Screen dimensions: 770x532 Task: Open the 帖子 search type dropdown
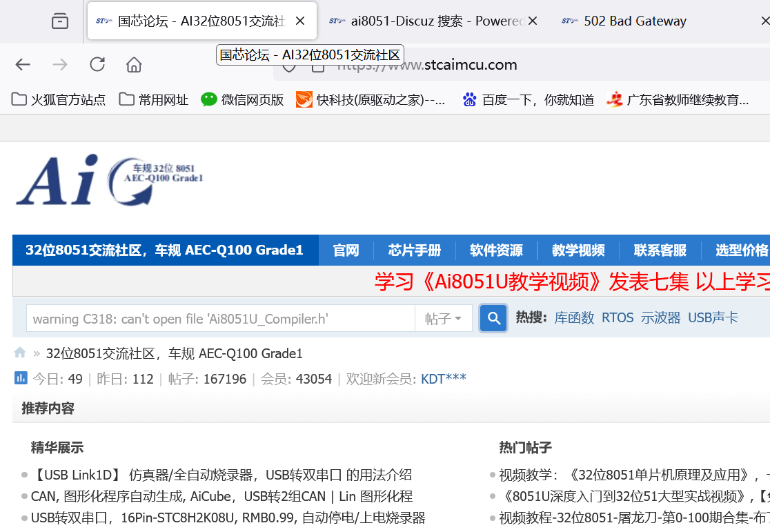coord(443,318)
